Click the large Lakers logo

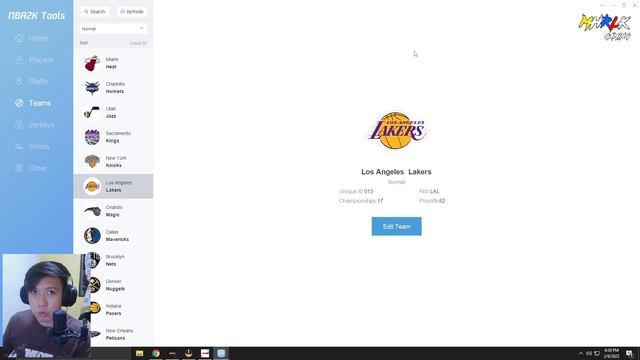pyautogui.click(x=396, y=131)
